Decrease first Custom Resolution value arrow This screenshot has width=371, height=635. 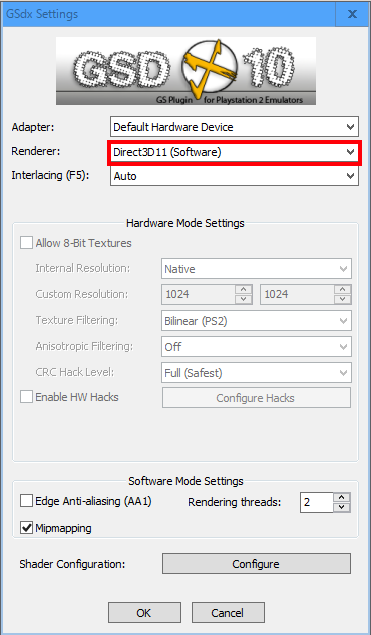pyautogui.click(x=244, y=299)
